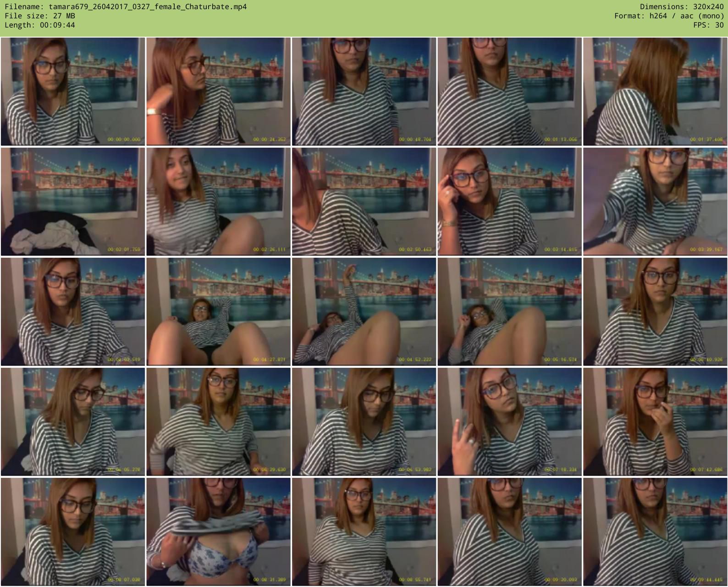Select the frame at 00:07:42
Viewport: 728px width, 587px height.
point(655,422)
